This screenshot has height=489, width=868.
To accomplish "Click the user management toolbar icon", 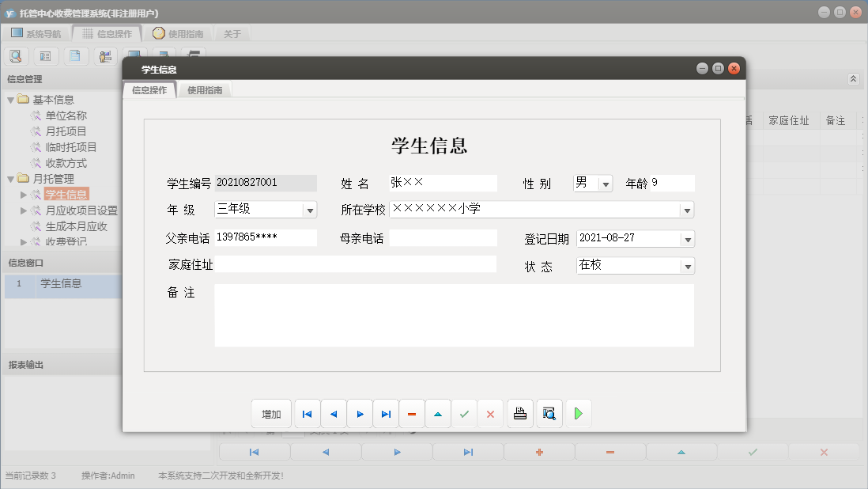I will click(x=105, y=55).
